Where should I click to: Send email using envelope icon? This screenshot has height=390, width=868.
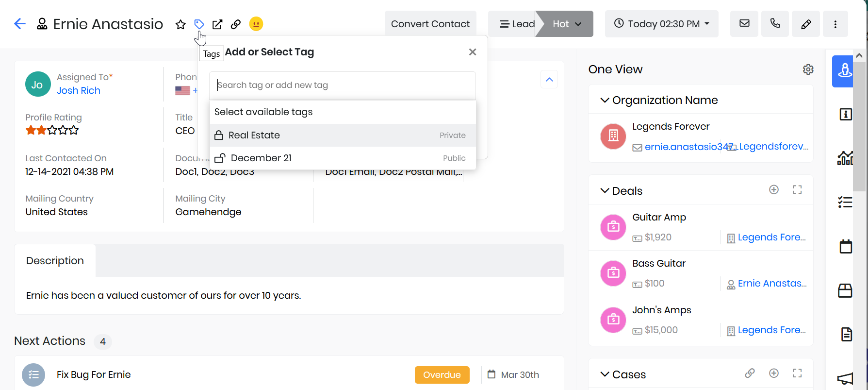coord(744,24)
